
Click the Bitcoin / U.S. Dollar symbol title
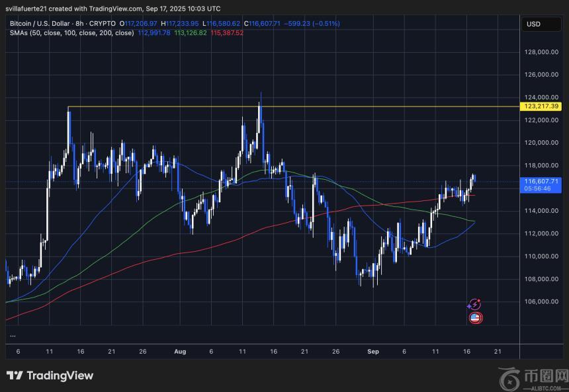point(42,23)
